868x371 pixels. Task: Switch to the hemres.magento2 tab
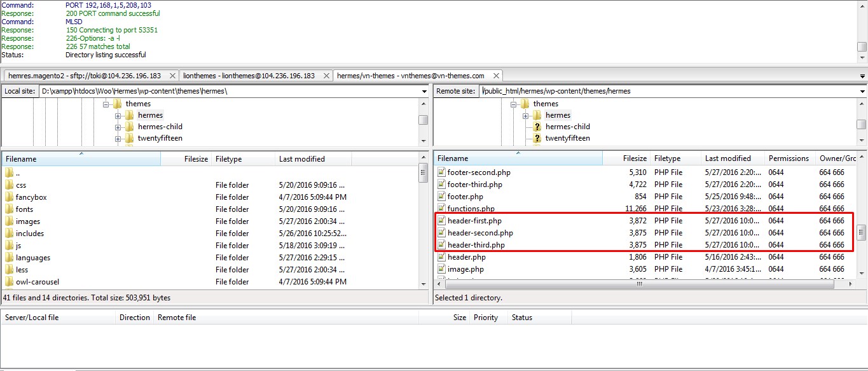pyautogui.click(x=90, y=76)
